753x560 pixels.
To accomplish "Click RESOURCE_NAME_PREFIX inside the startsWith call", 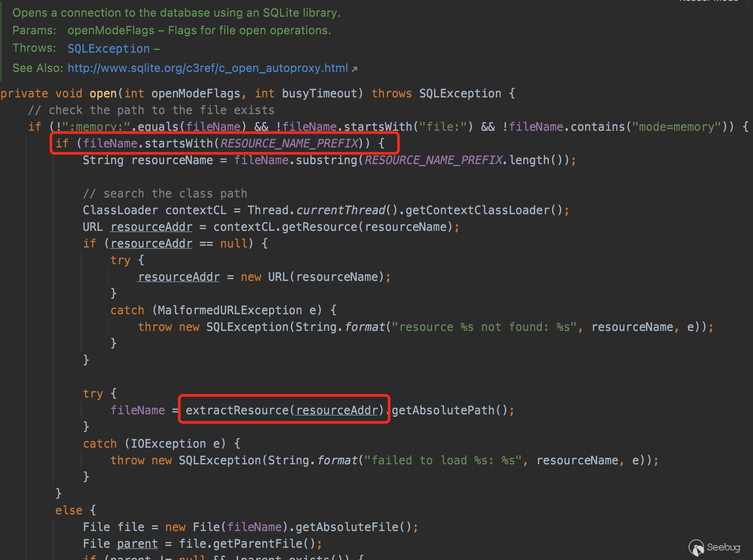I will point(289,144).
